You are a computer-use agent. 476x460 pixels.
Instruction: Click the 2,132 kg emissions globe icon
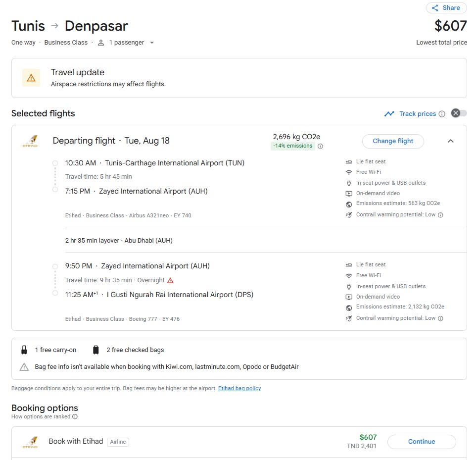[x=349, y=308]
